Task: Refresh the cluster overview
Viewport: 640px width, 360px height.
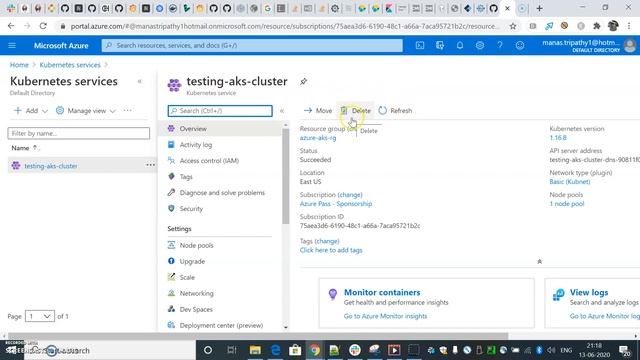Action: tap(395, 111)
